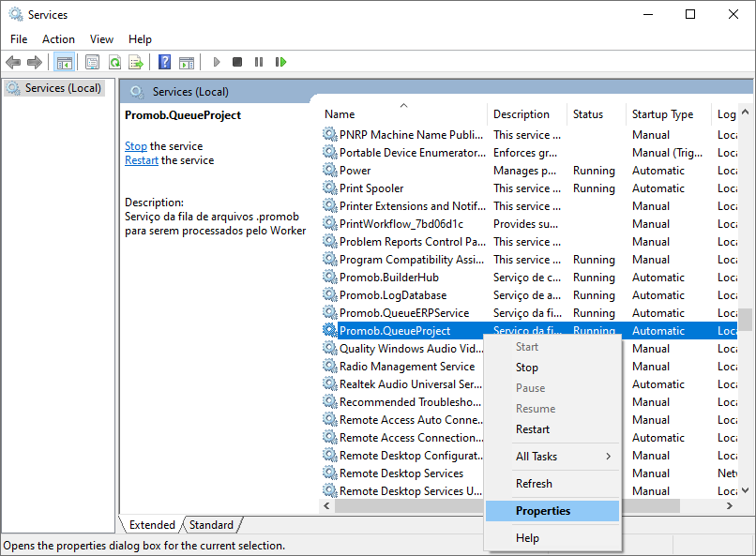The height and width of the screenshot is (556, 756).
Task: Click the horizontal scrollbar left arrow
Action: pyautogui.click(x=327, y=505)
